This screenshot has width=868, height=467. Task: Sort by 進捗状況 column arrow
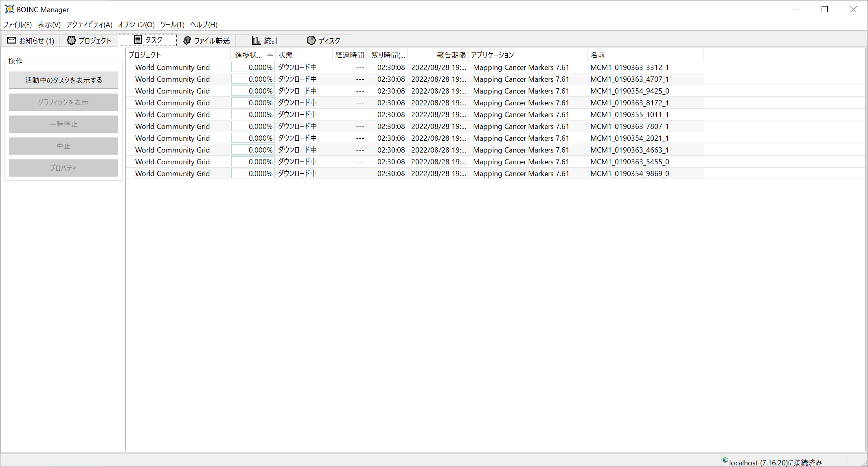click(x=270, y=55)
